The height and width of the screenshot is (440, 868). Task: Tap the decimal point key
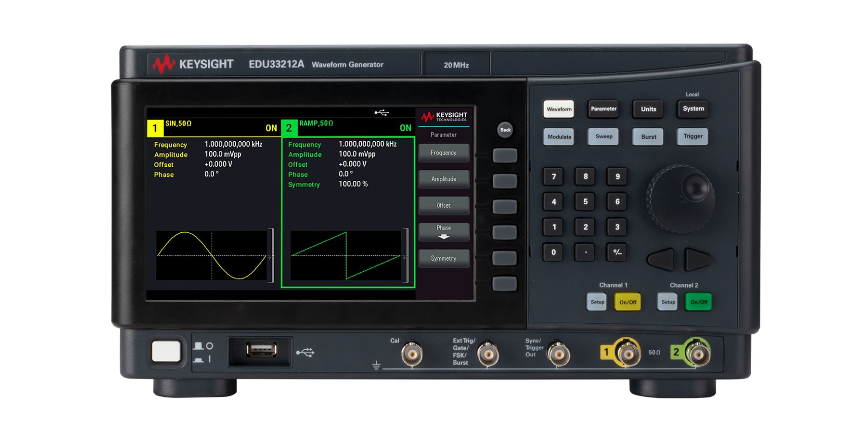586,252
